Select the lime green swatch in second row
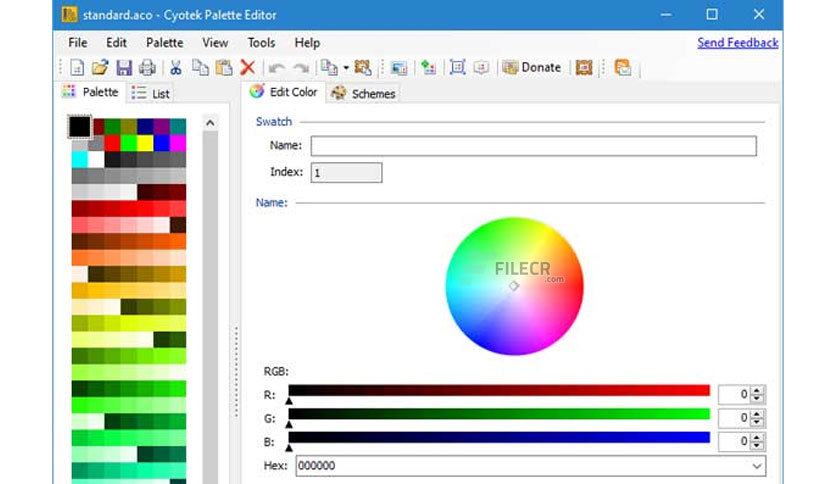 (x=128, y=143)
